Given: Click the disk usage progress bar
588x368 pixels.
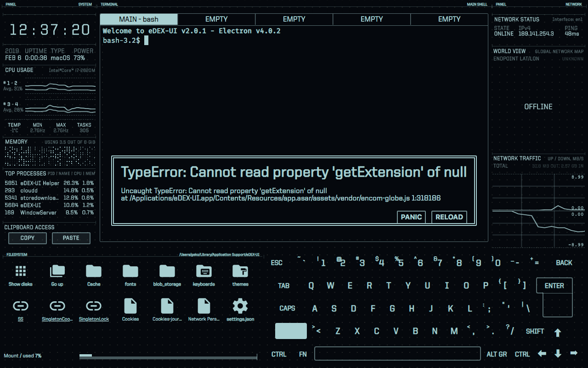Looking at the screenshot, I should (x=168, y=356).
